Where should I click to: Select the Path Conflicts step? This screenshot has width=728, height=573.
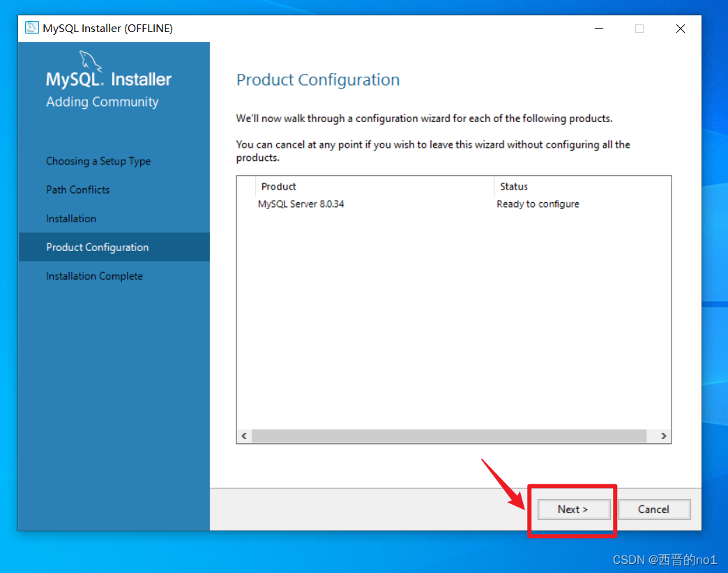[77, 190]
